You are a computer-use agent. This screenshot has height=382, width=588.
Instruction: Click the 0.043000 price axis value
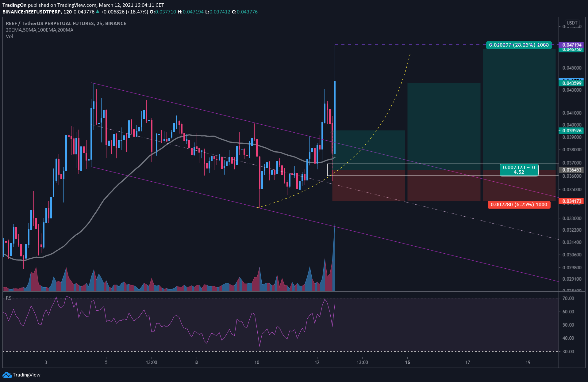pyautogui.click(x=572, y=90)
